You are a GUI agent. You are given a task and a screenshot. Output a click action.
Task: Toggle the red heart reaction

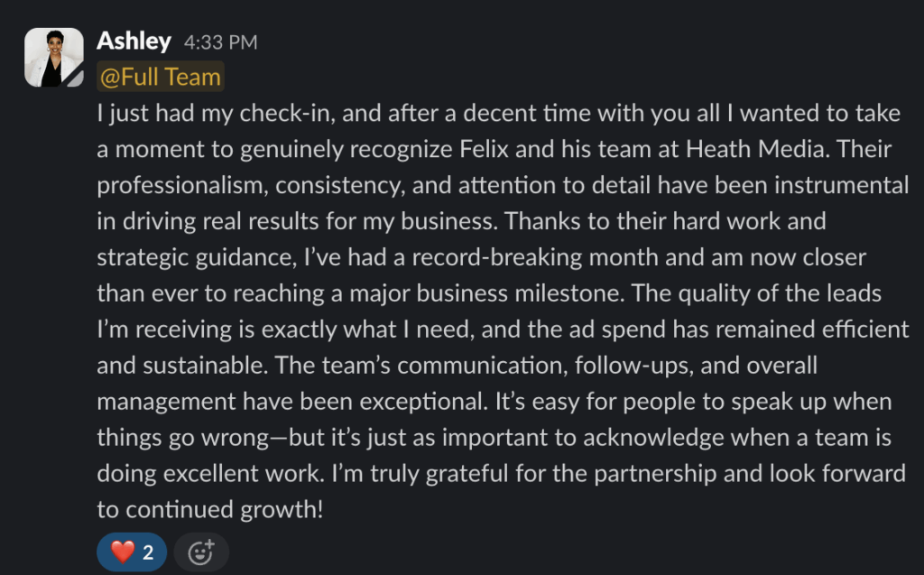click(x=132, y=552)
